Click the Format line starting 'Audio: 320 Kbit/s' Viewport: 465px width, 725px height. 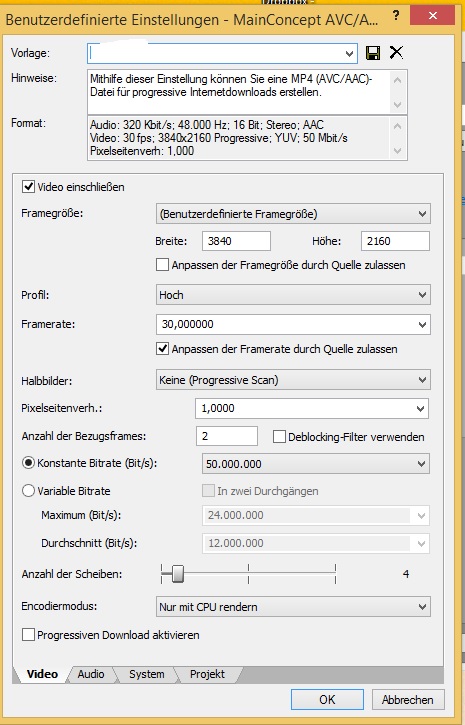207,125
